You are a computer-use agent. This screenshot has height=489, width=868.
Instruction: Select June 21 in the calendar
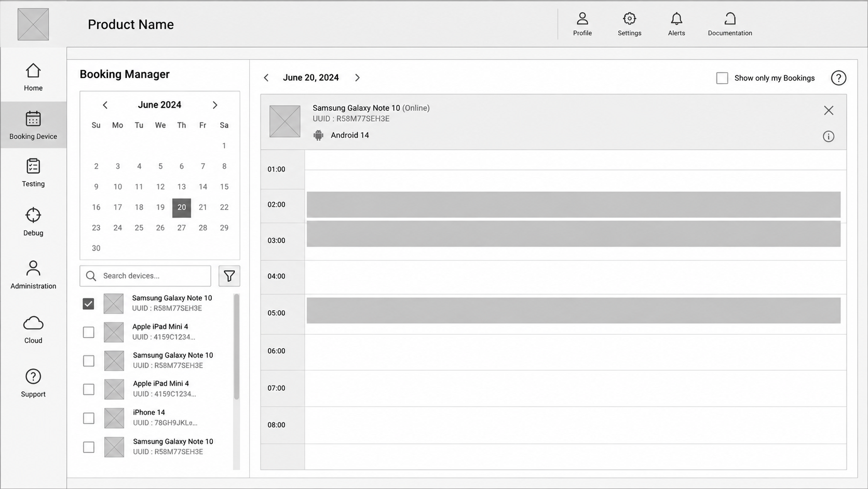pos(203,207)
